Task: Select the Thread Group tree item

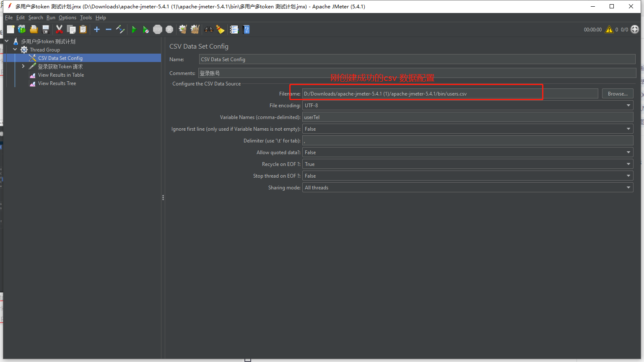Action: click(45, 50)
